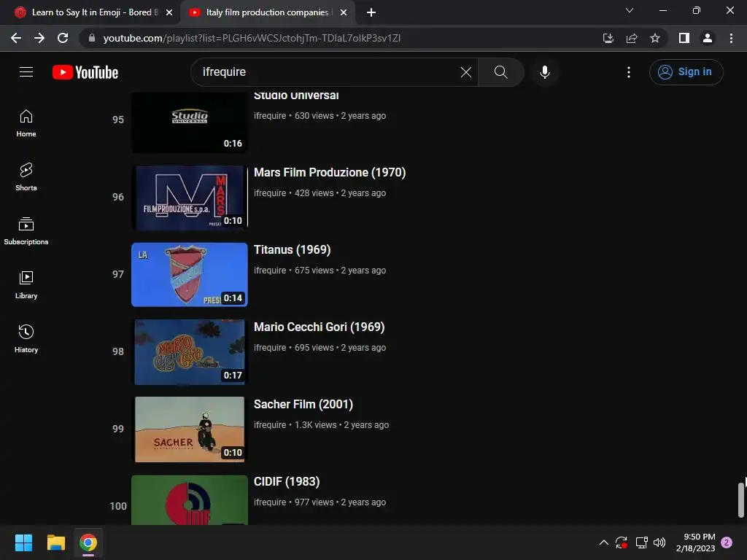This screenshot has height=560, width=747.
Task: Open the network icon in system tray
Action: pos(642,542)
